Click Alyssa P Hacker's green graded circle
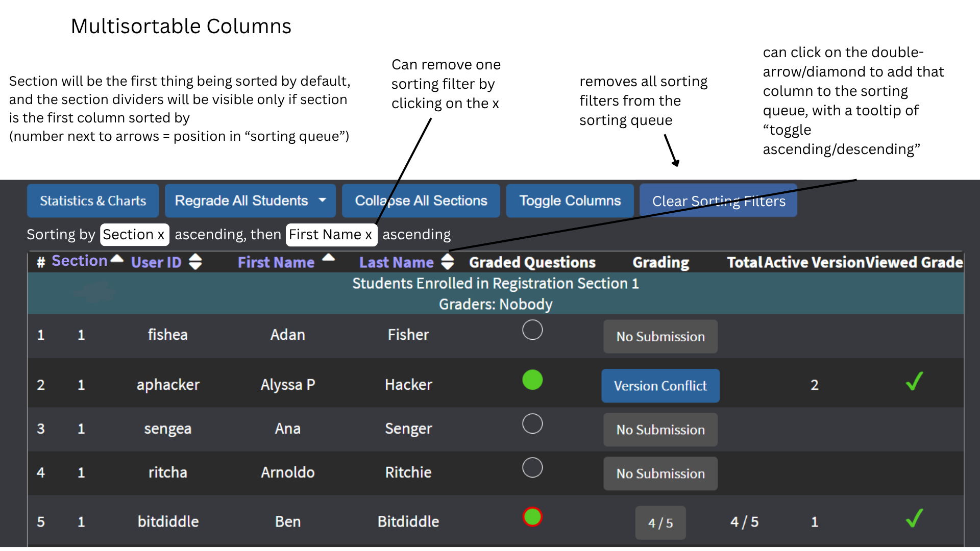980x551 pixels. [x=532, y=380]
